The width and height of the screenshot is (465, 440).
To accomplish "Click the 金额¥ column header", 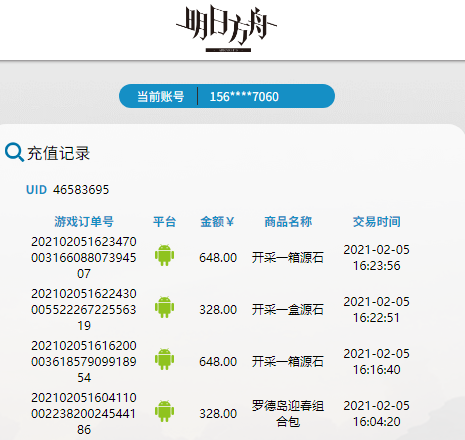I will click(217, 221).
